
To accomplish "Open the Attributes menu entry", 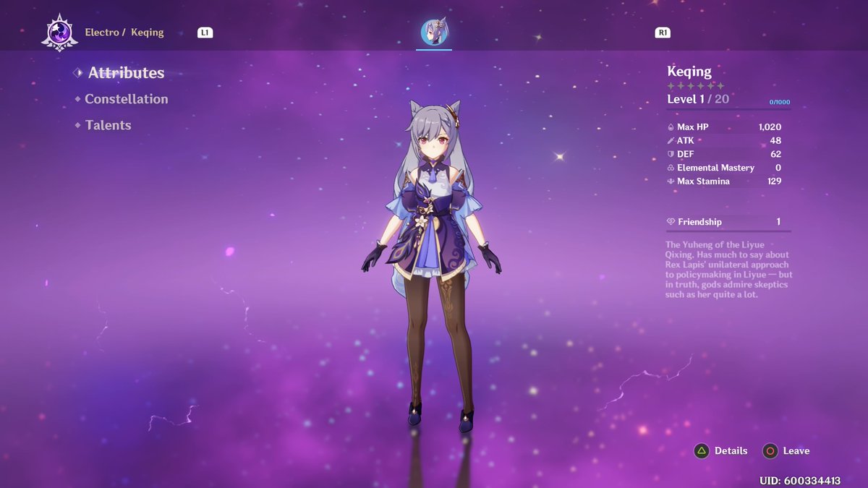I will pos(126,72).
